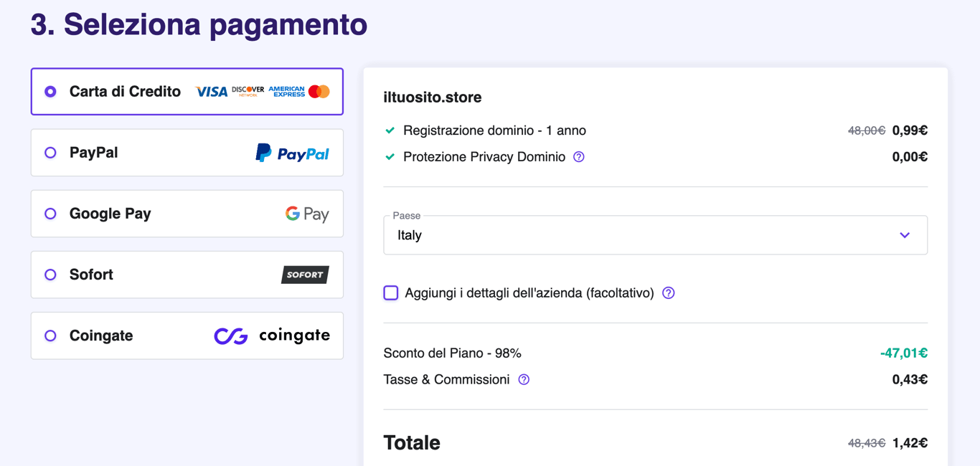Click the green checkmark beside Registrazione dominio
This screenshot has height=466, width=980.
point(390,130)
